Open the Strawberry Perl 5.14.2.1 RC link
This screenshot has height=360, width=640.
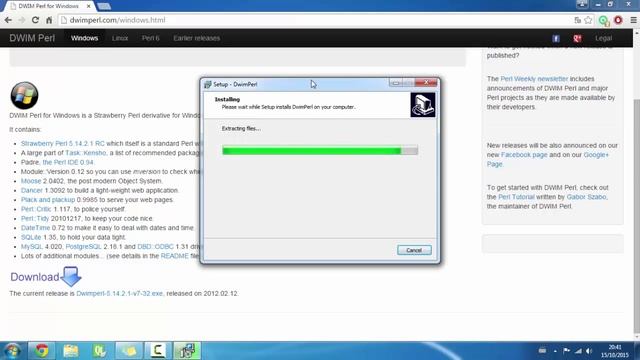(62, 143)
